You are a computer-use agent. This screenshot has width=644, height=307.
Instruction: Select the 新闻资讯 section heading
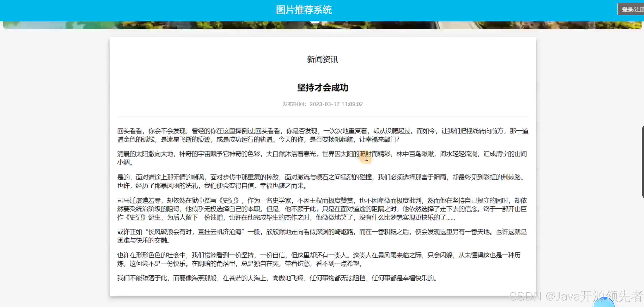[x=322, y=59]
